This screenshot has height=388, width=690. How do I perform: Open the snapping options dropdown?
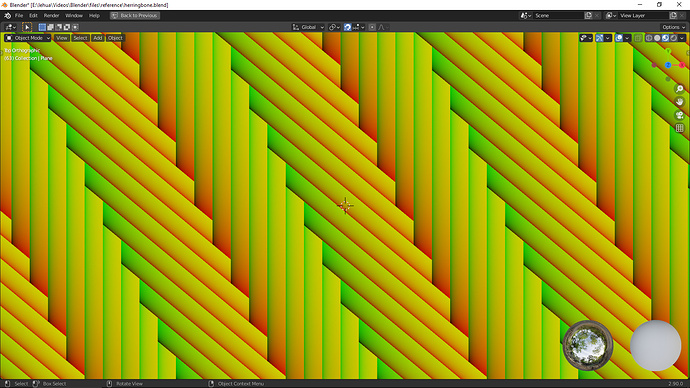click(x=359, y=27)
